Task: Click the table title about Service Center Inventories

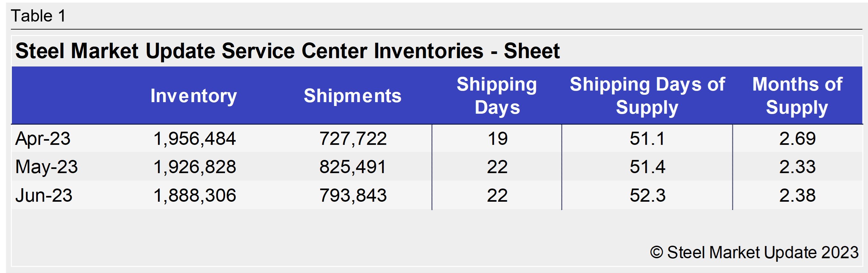Action: pyautogui.click(x=288, y=51)
